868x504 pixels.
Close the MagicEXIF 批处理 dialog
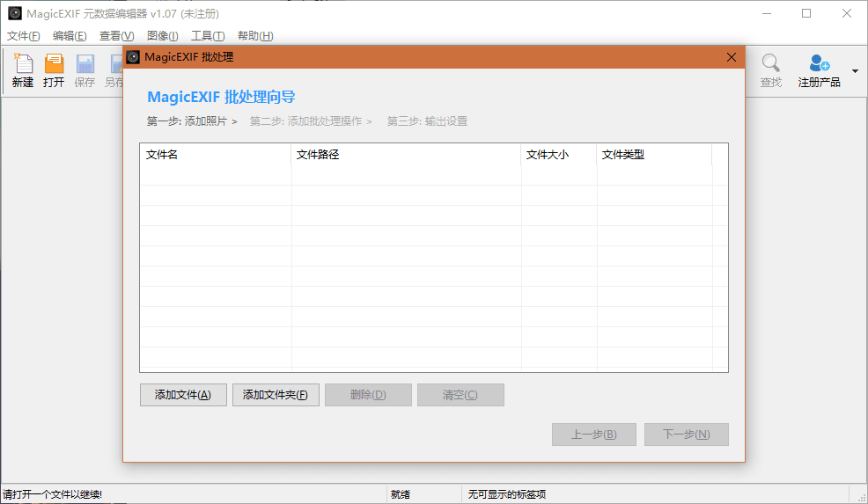pyautogui.click(x=732, y=57)
